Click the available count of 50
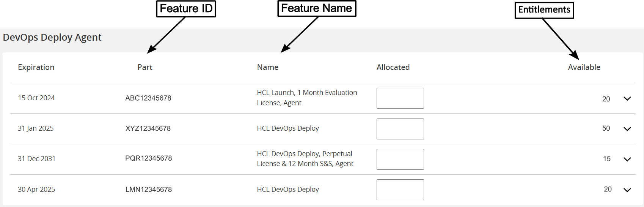 [x=606, y=128]
